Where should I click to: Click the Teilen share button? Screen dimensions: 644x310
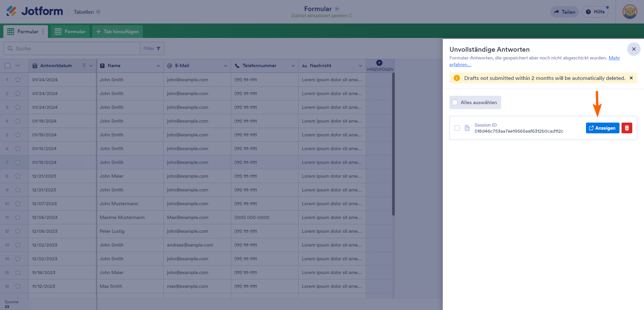click(x=565, y=12)
